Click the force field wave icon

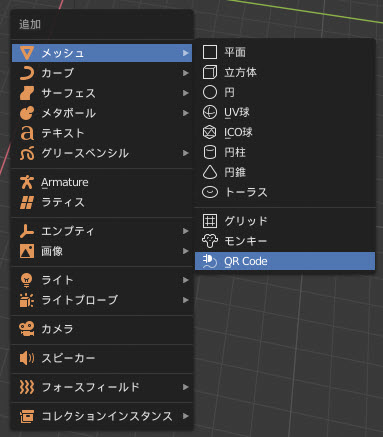(27, 387)
